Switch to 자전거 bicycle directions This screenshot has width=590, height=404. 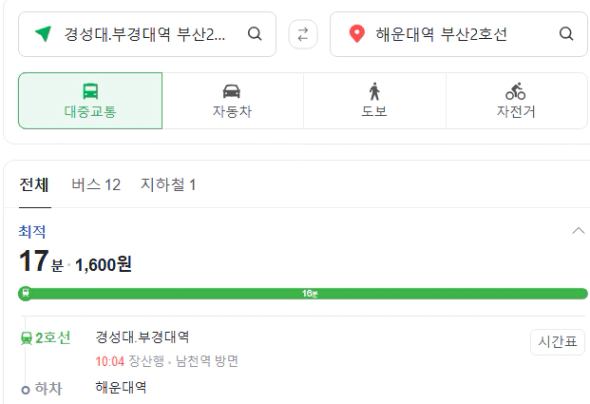[516, 100]
